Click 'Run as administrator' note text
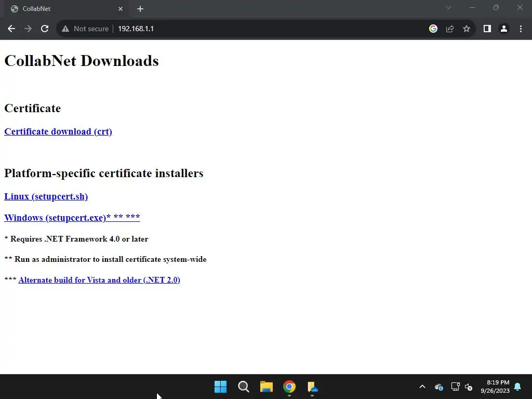The image size is (532, 399). [x=111, y=260]
